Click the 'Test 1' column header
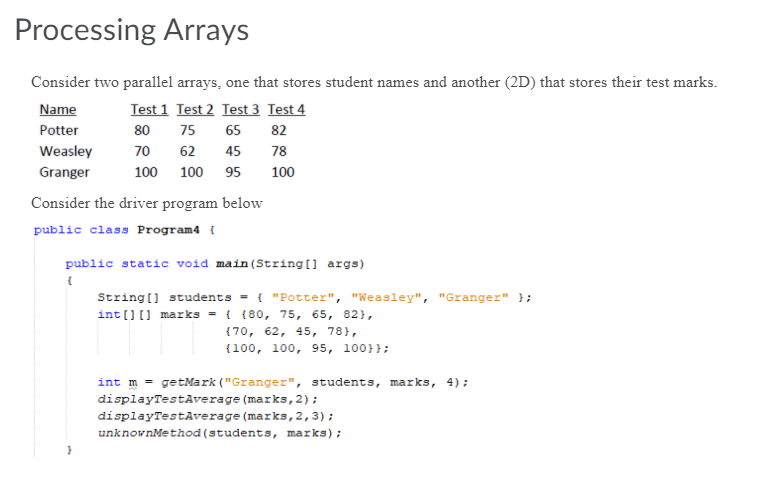757x486 pixels. tap(149, 110)
